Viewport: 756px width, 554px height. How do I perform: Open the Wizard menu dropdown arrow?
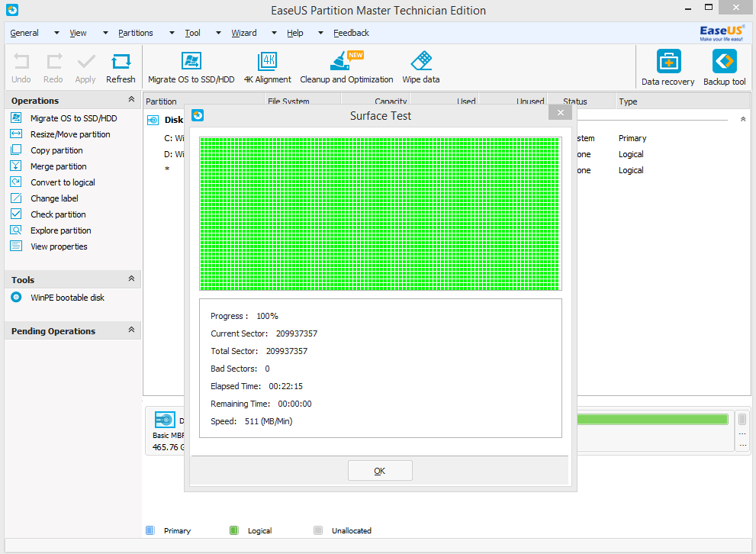274,33
